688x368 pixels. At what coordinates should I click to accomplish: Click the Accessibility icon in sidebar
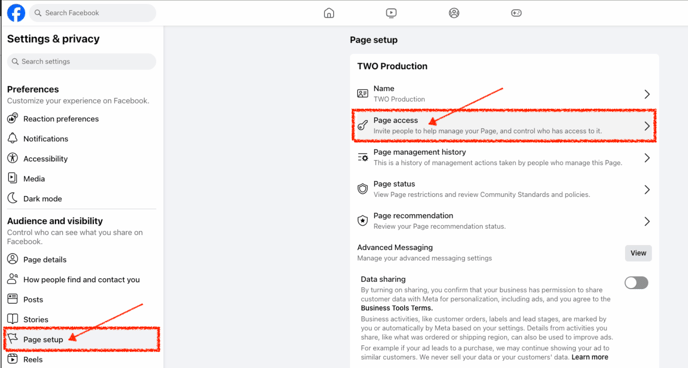click(13, 158)
